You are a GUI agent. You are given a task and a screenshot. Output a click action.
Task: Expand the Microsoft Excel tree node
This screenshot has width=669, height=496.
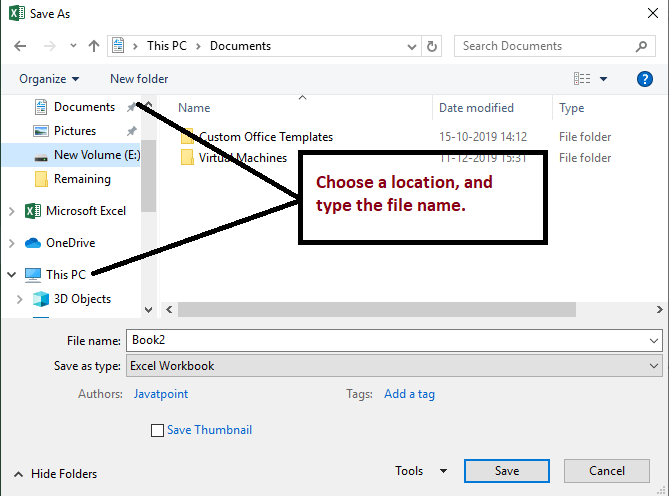coord(12,211)
